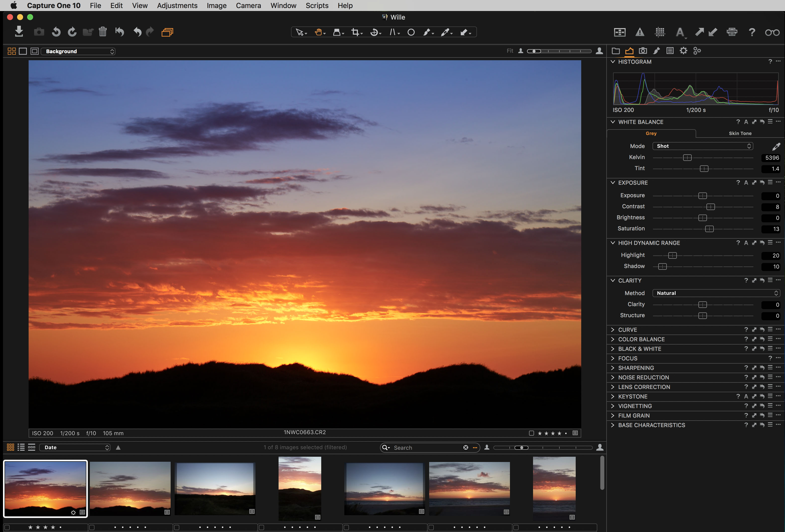The height and width of the screenshot is (532, 785).
Task: Click the Rotate left icon
Action: click(x=56, y=32)
